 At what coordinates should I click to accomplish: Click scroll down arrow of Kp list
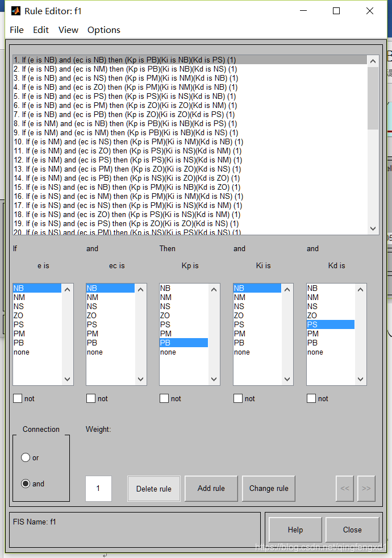pos(214,380)
